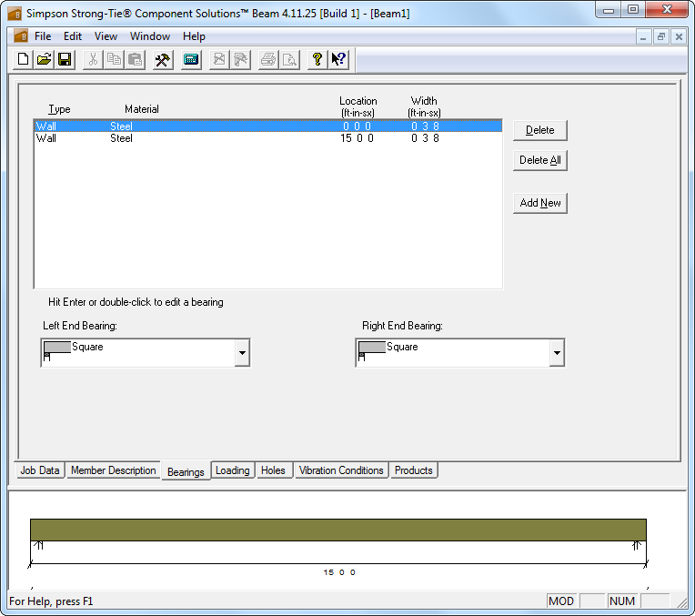This screenshot has width=695, height=616.
Task: Select the Wall Steel row at location 0 0 0
Action: point(268,126)
